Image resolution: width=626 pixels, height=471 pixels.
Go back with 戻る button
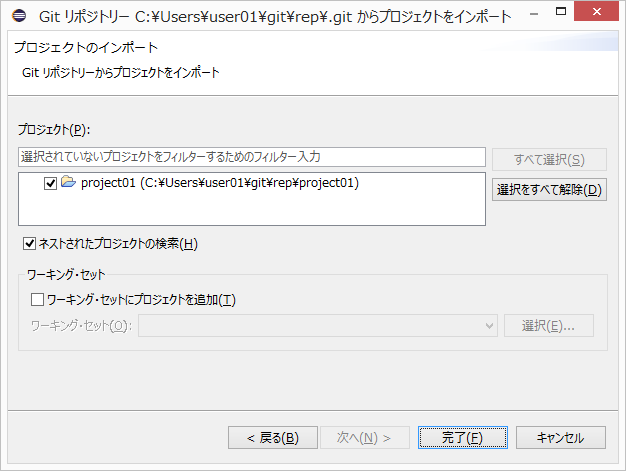(264, 437)
